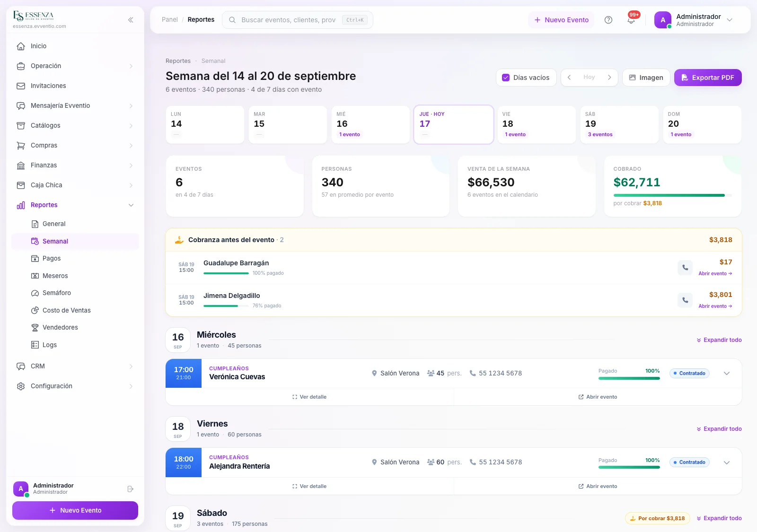Expand the Finanzas section
757x532 pixels.
[x=75, y=166]
